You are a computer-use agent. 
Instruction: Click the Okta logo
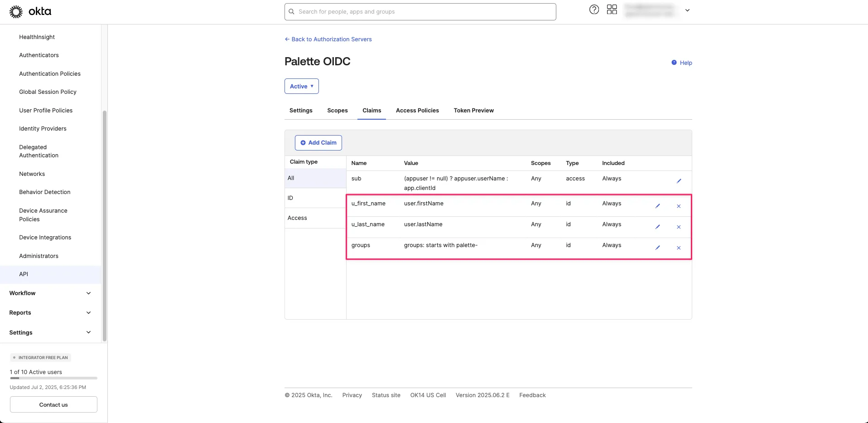click(x=30, y=11)
